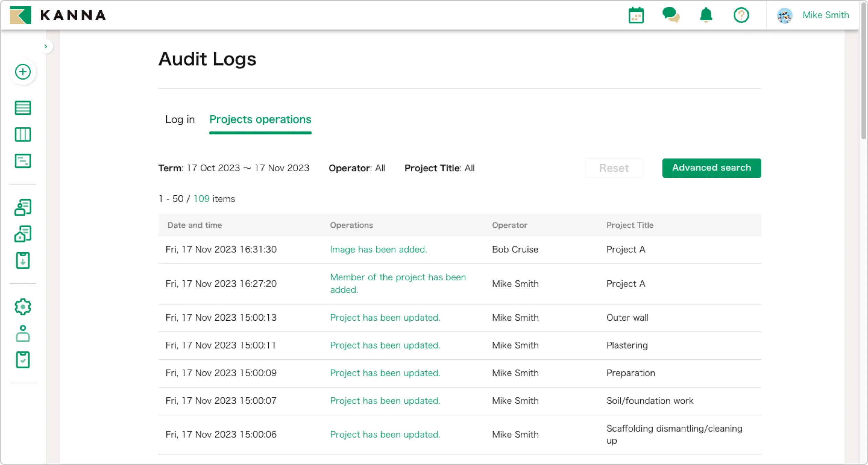Open the calendar icon in the top bar
The image size is (868, 465).
click(636, 15)
